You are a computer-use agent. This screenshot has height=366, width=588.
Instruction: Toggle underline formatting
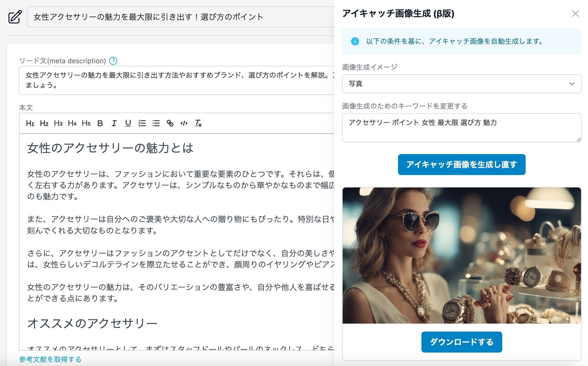[x=128, y=123]
